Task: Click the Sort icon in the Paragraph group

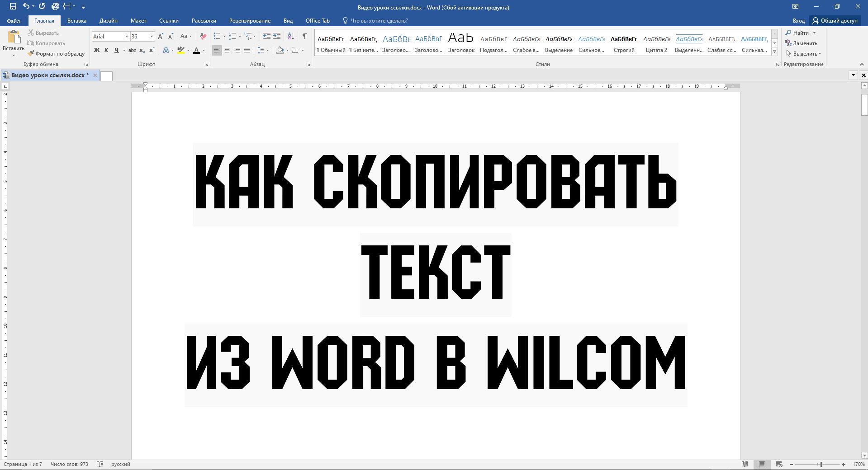Action: (291, 36)
